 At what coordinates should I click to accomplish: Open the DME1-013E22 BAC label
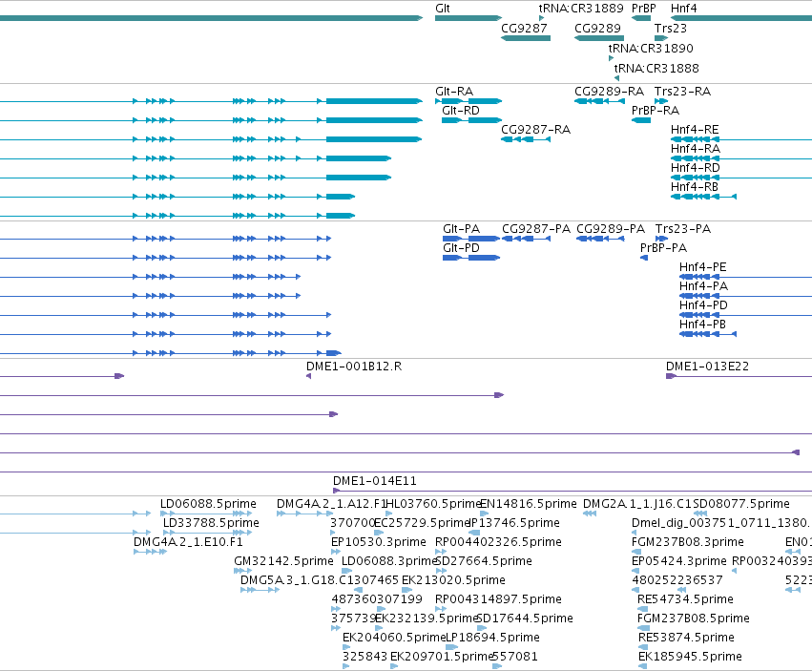coord(707,367)
